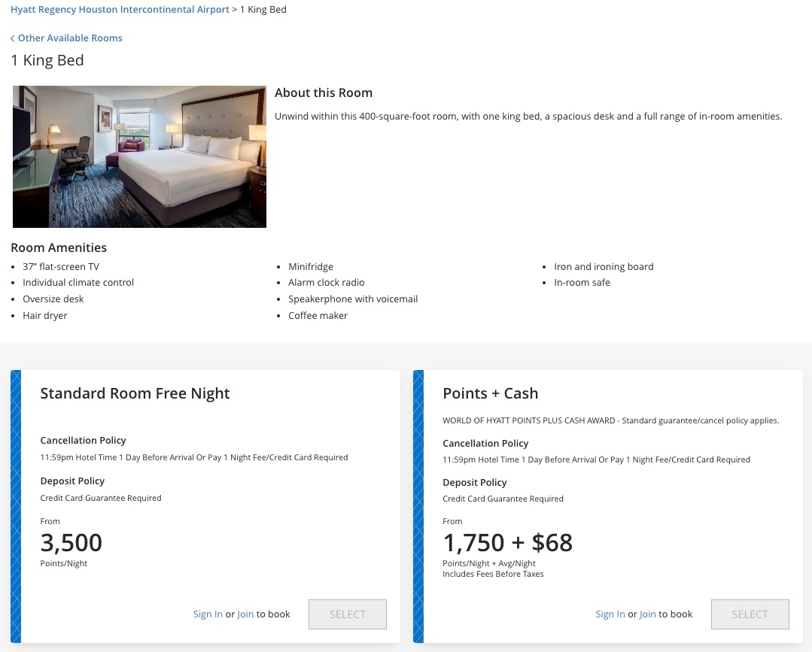Click the 1 King Bed page heading
Viewport: 812px width, 652px height.
(x=47, y=61)
